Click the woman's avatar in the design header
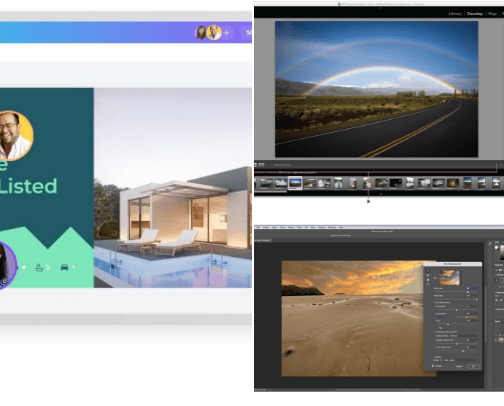The height and width of the screenshot is (406, 504). coord(201,32)
